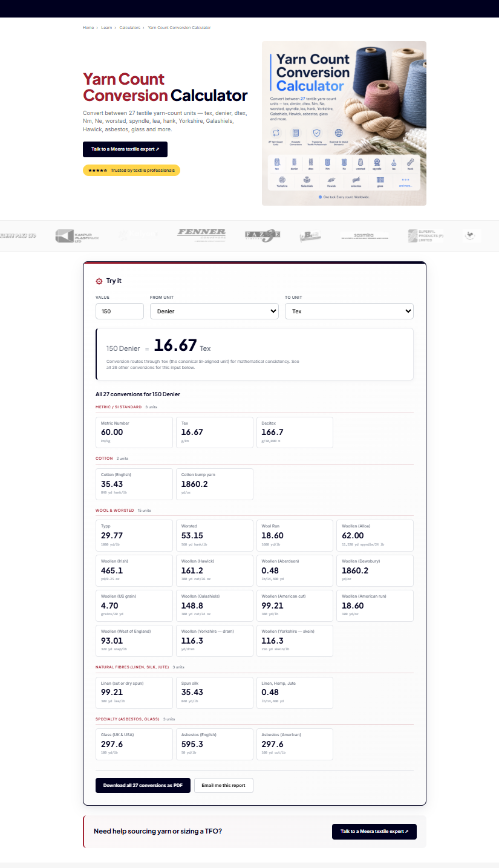The image size is (499, 868).
Task: Click the globe icon in the hero image
Action: tap(339, 133)
